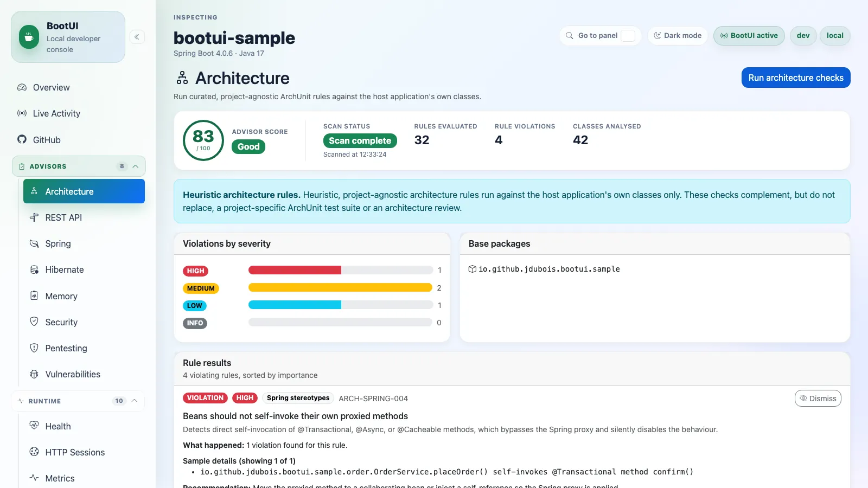868x488 pixels.
Task: Click the dev profile badge
Action: 803,36
